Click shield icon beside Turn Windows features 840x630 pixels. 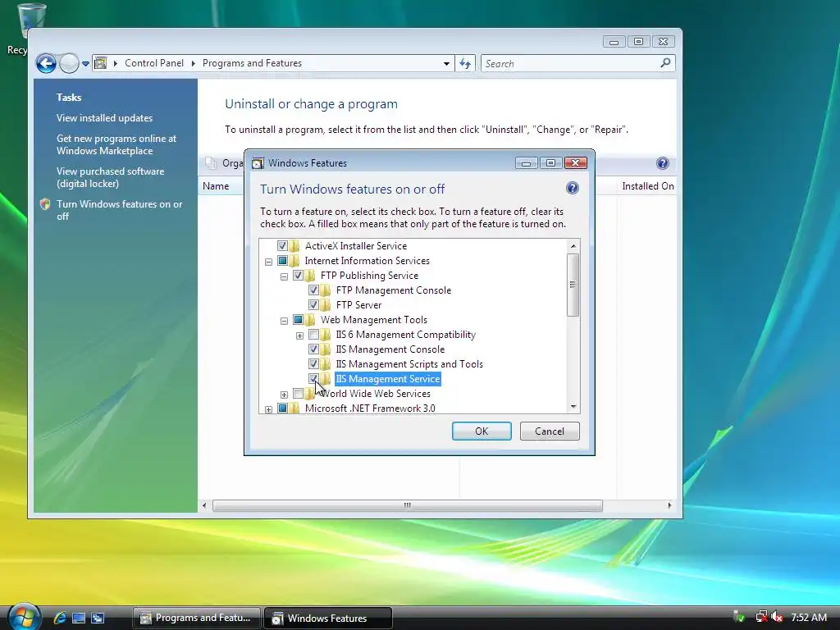coord(45,204)
